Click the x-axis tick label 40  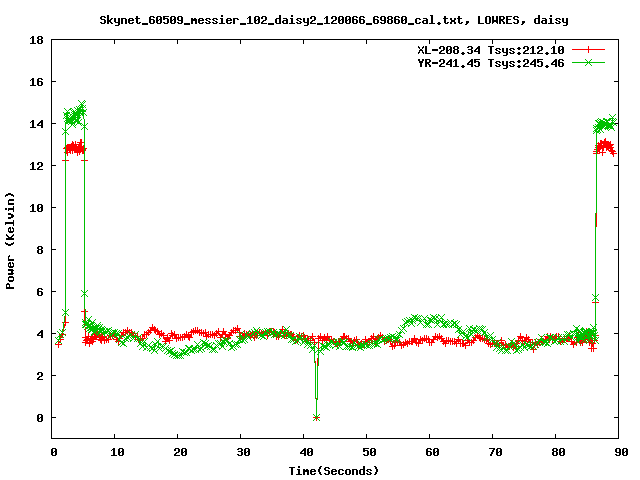tap(306, 452)
